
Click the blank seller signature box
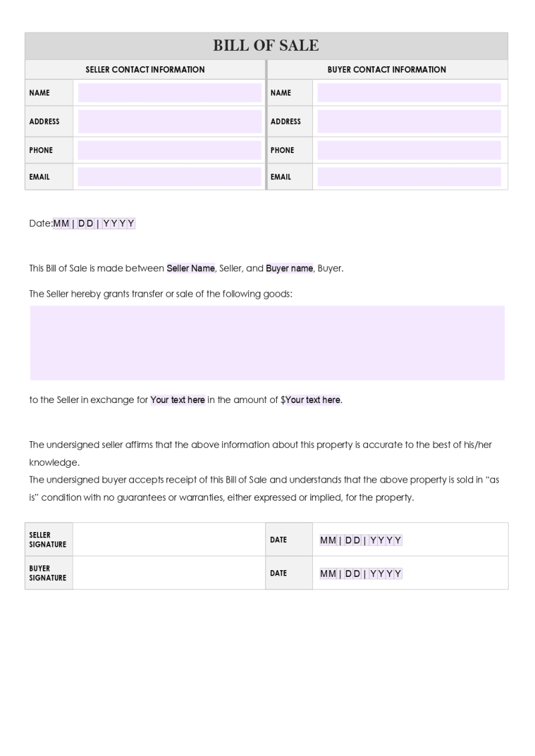click(x=169, y=539)
